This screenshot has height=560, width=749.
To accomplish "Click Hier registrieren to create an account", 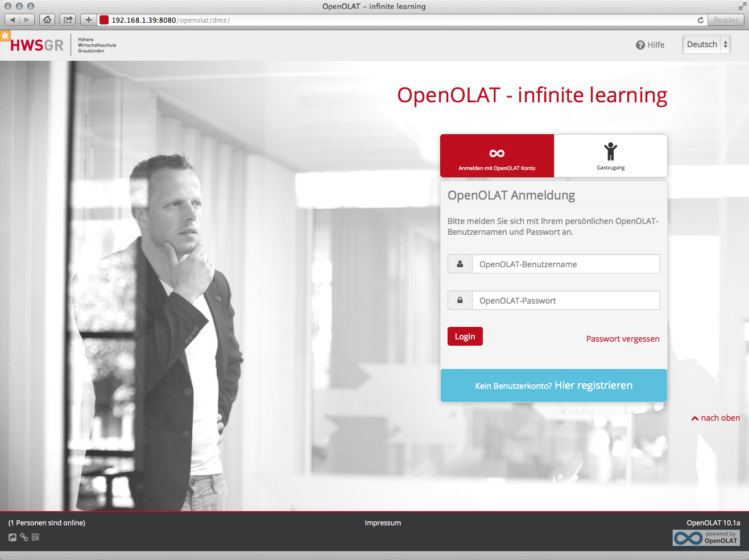I will [593, 385].
